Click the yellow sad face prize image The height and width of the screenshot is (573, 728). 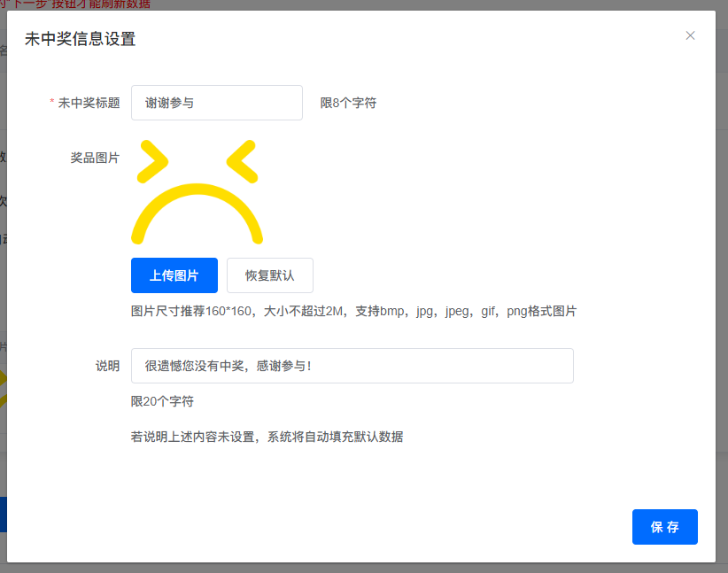[197, 191]
